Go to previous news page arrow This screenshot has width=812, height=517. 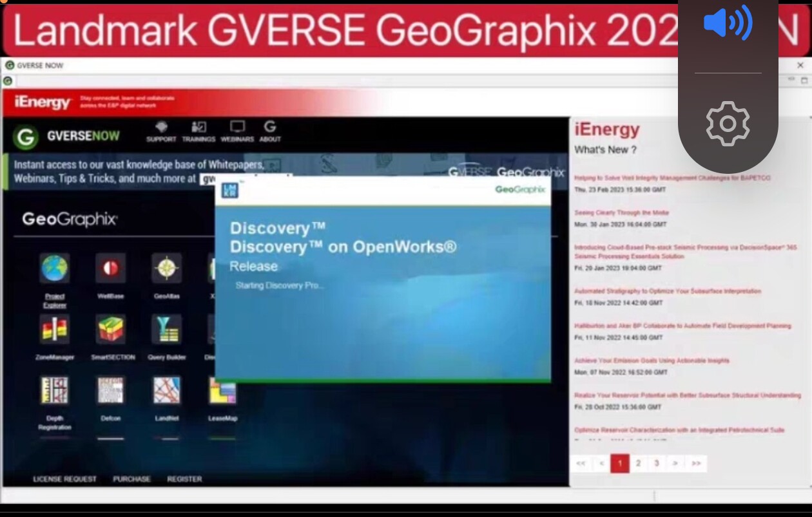[601, 464]
